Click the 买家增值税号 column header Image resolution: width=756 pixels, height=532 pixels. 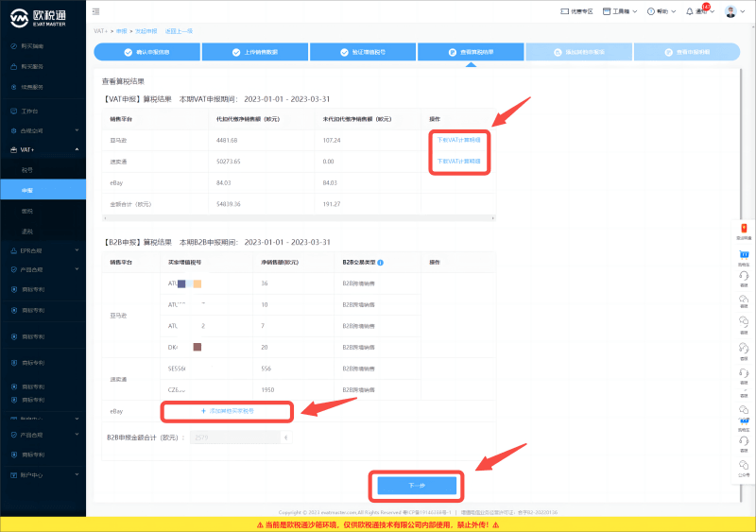point(184,263)
